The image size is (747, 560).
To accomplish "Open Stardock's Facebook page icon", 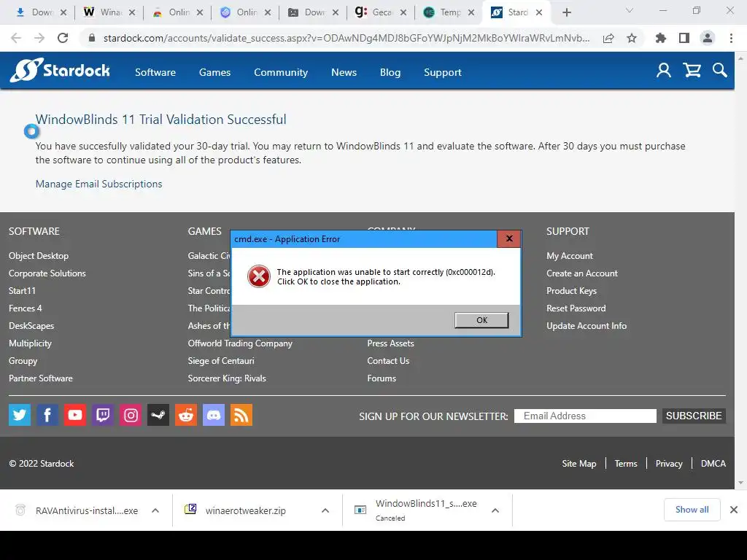I will click(47, 415).
